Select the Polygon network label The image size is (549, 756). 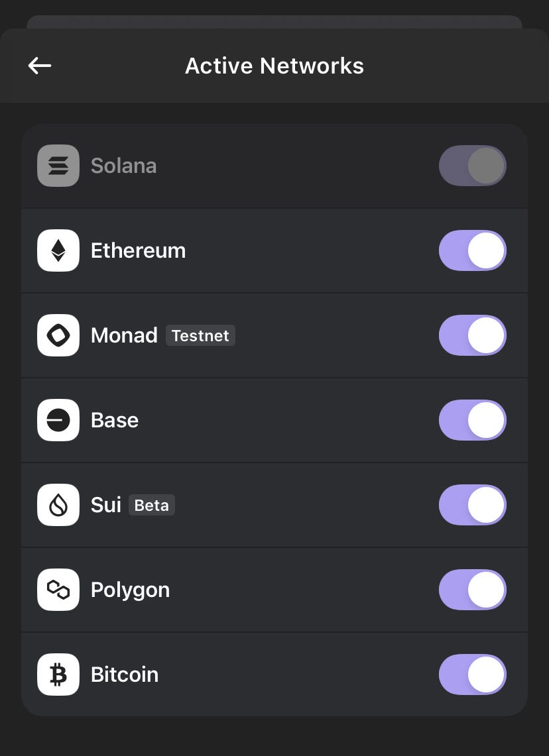130,590
